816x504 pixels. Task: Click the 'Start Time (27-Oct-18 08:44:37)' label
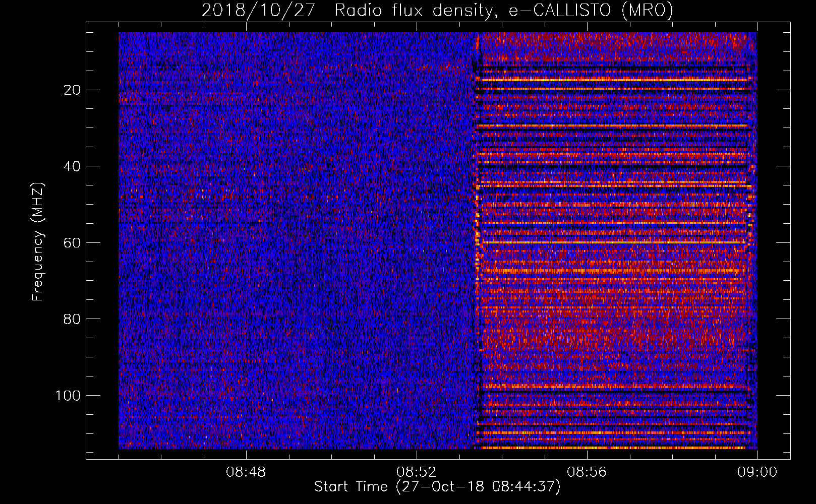tap(437, 487)
